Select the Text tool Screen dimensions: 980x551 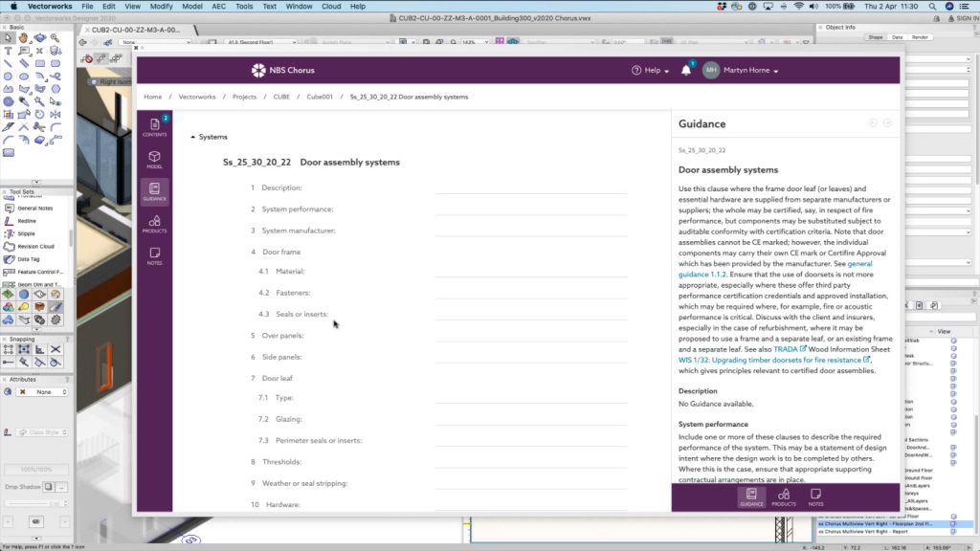click(8, 51)
